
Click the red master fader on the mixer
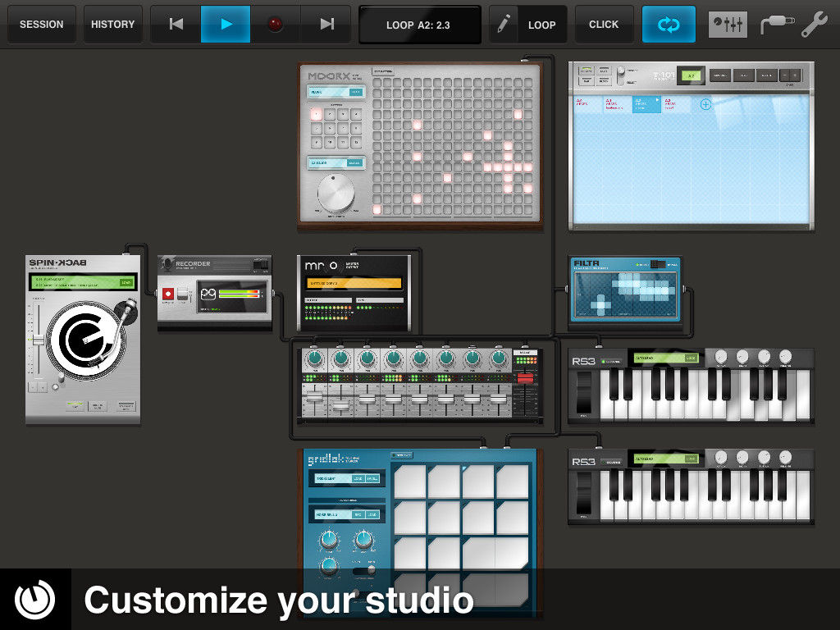pos(523,379)
